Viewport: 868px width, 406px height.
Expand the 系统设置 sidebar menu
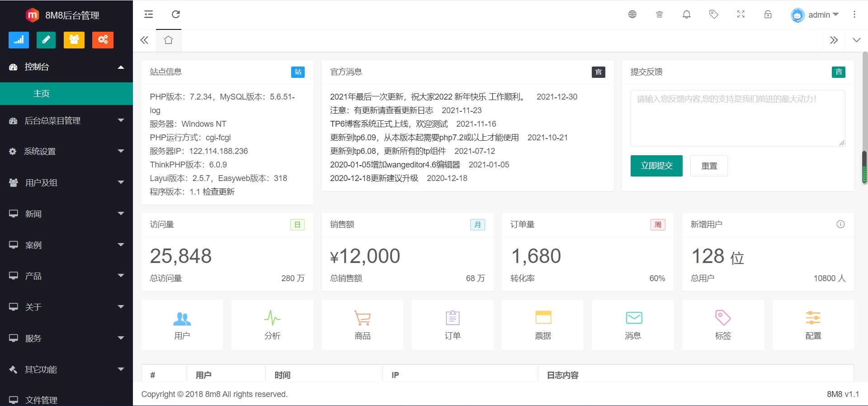tap(66, 151)
